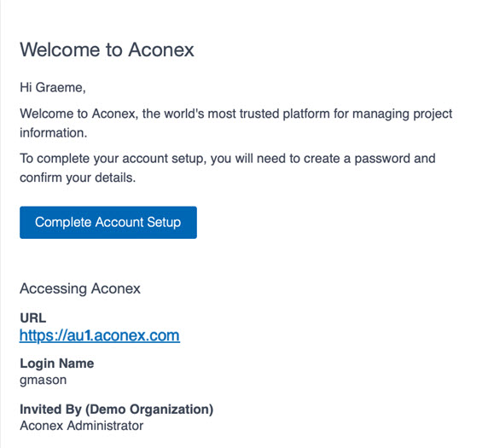Select the 'Hi Graeme,' greeting line
The width and height of the screenshot is (488, 448).
pos(53,88)
